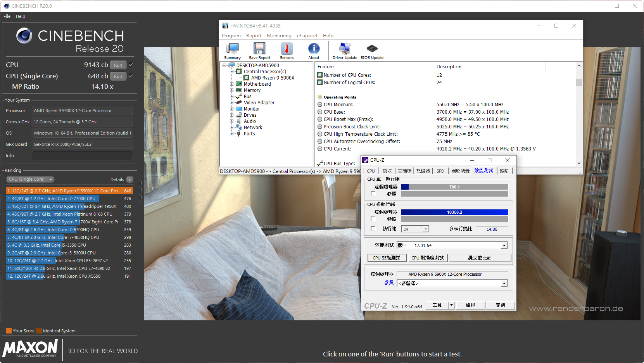Screen dimensions: 644x363
Task: Select the Motherboard icon in the tree
Action: click(239, 84)
